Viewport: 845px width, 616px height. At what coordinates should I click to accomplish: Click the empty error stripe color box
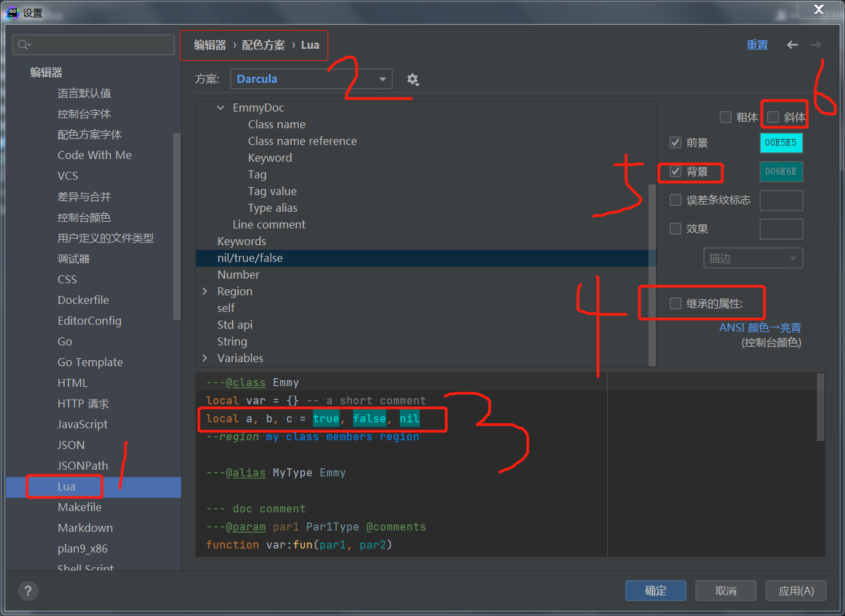coord(781,200)
